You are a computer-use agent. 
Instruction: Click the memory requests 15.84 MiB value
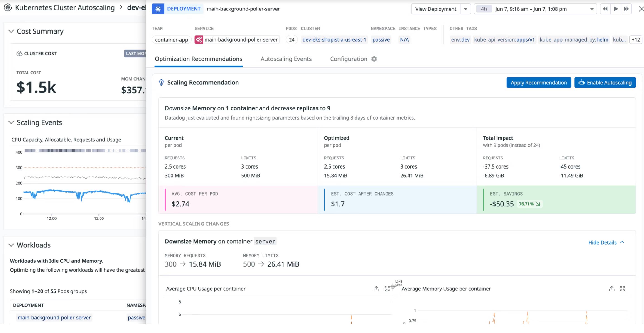[205, 264]
